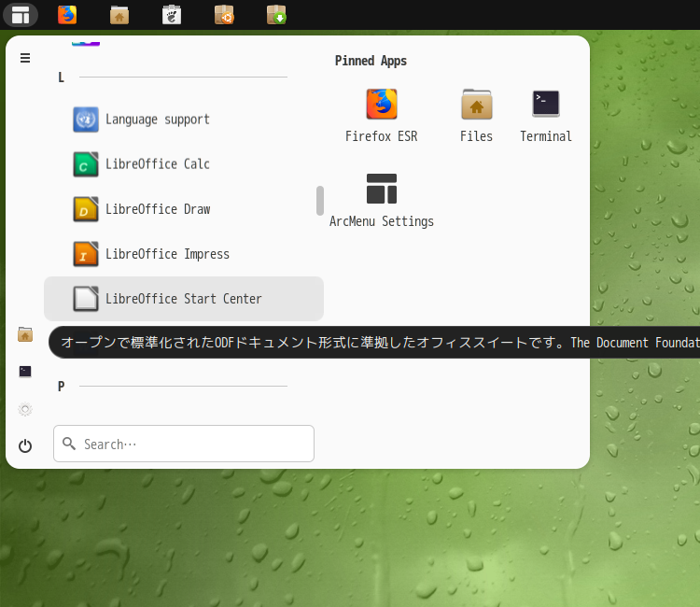This screenshot has width=700, height=607.
Task: Open Language support from the app list
Action: click(184, 120)
